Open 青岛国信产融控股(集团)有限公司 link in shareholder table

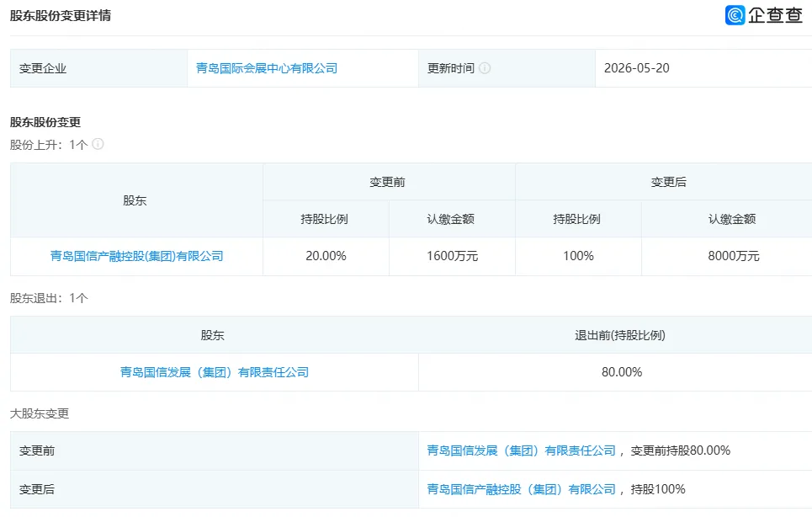click(136, 256)
